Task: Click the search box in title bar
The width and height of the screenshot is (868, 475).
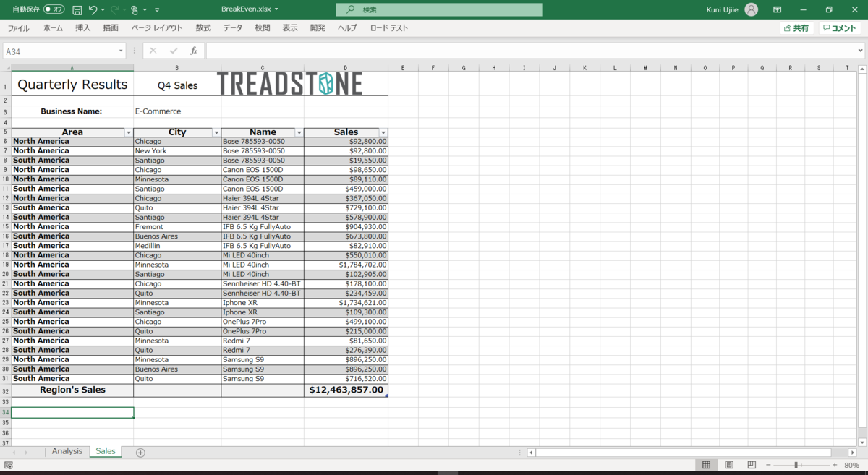Action: (439, 9)
